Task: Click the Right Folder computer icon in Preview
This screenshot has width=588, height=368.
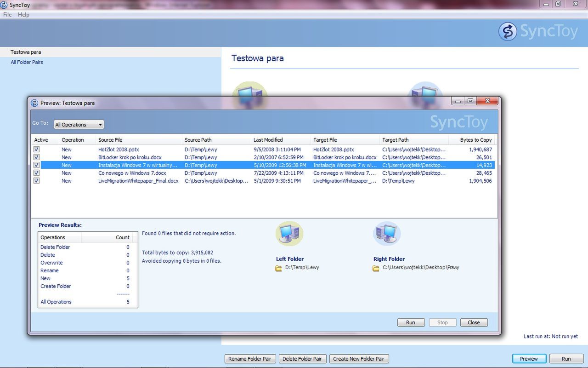Action: click(x=387, y=234)
